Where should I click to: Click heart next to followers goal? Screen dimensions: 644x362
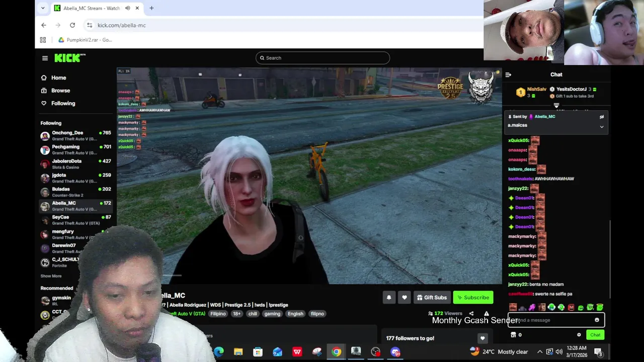coord(482,338)
